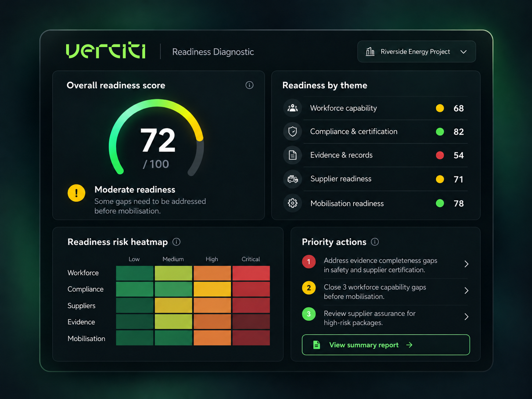Click the Workforce capability score 68
Image resolution: width=532 pixels, height=399 pixels.
click(x=459, y=108)
